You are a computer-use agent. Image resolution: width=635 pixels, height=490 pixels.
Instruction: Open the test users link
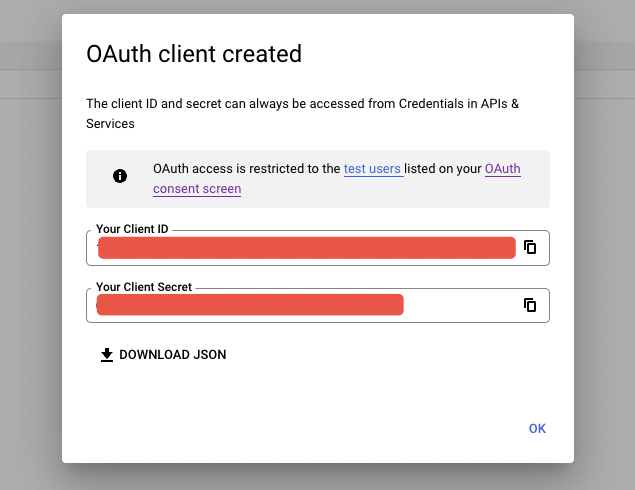(373, 168)
